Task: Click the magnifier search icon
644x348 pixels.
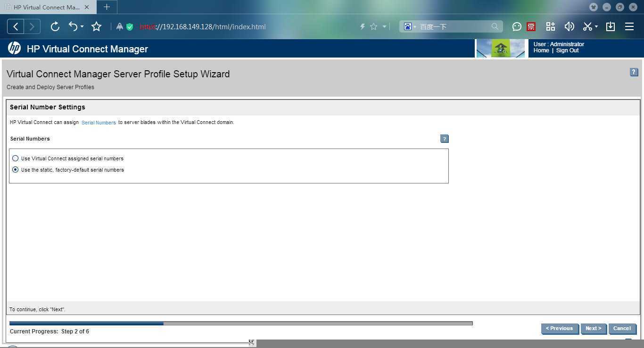Action: [x=495, y=27]
